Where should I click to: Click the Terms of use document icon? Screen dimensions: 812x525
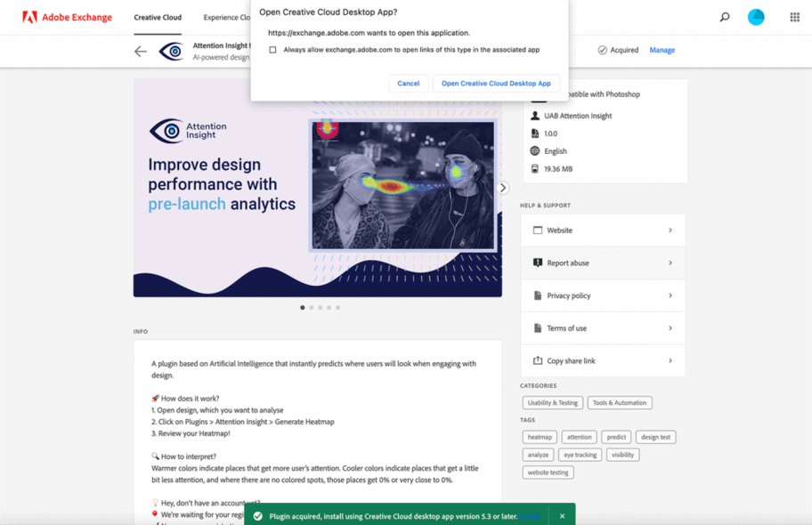(538, 327)
